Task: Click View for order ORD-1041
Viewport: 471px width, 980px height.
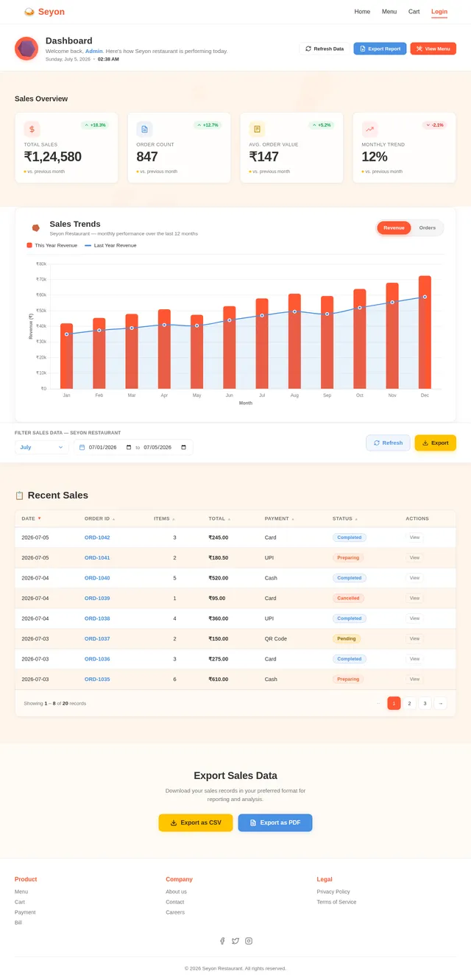Action: [x=414, y=557]
